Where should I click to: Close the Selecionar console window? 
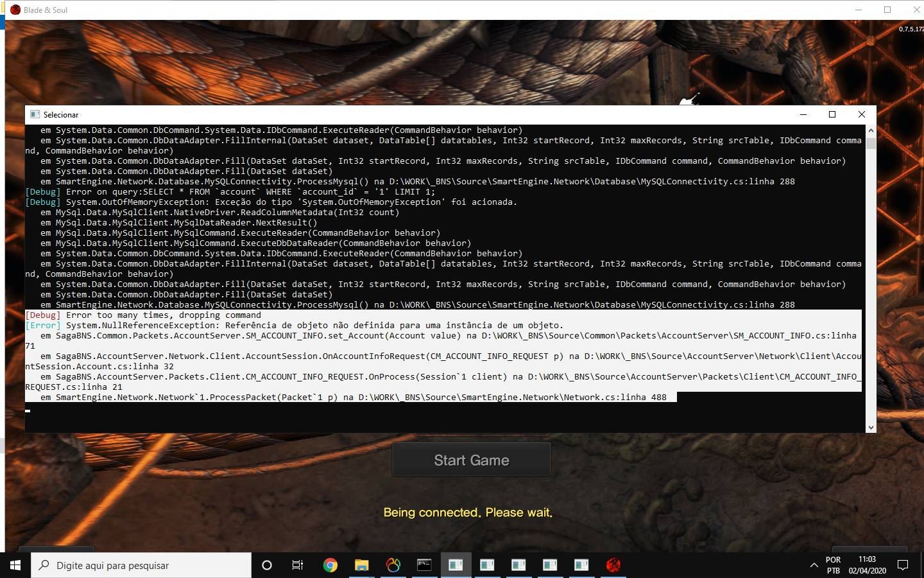click(x=862, y=114)
